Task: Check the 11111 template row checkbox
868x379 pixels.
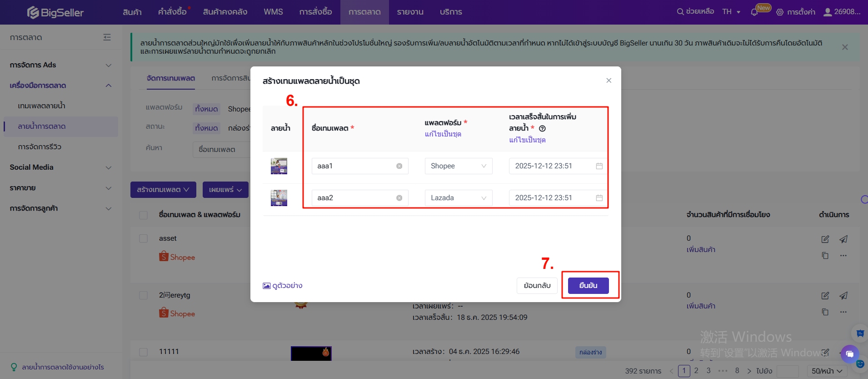Action: [x=144, y=352]
